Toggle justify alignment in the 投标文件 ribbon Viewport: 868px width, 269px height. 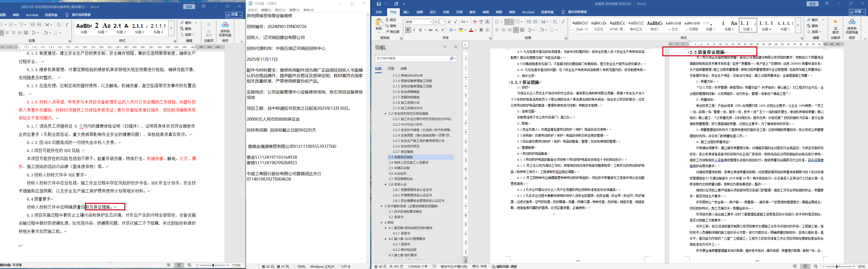(x=516, y=30)
